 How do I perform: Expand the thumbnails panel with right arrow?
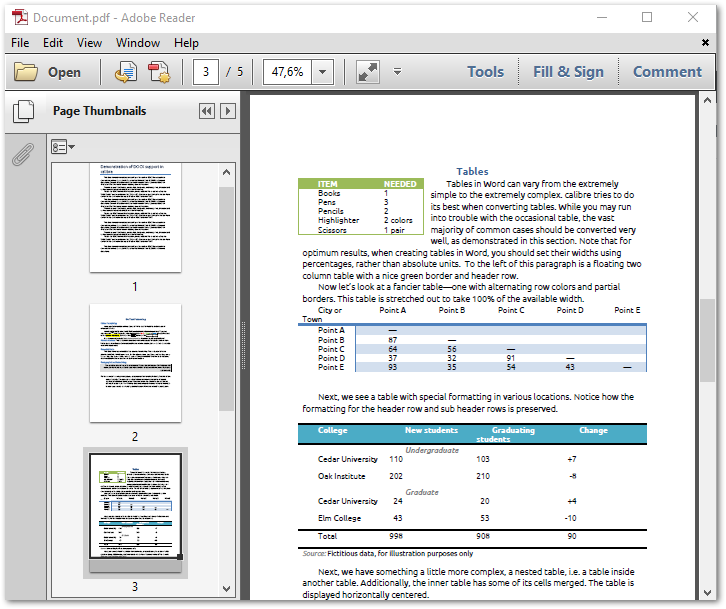click(228, 111)
